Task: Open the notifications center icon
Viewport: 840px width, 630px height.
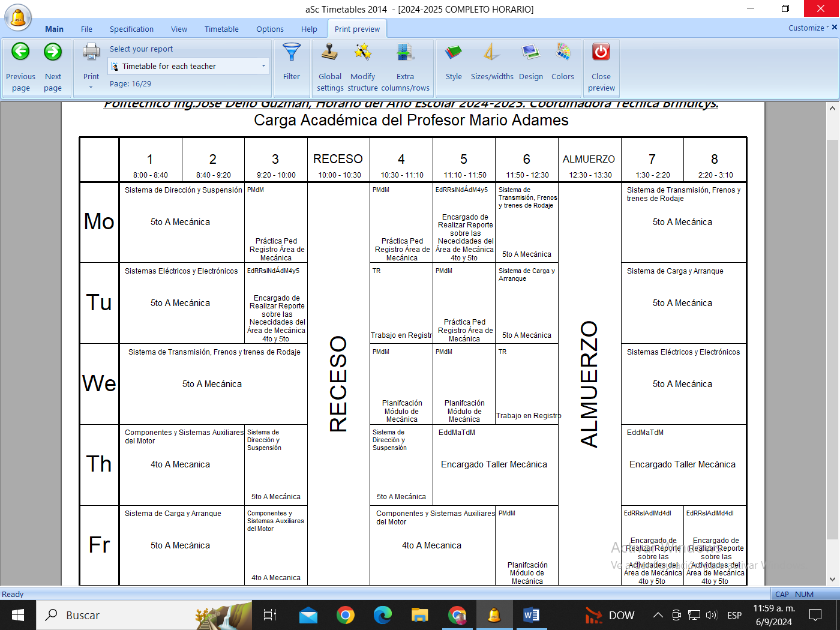Action: [815, 615]
